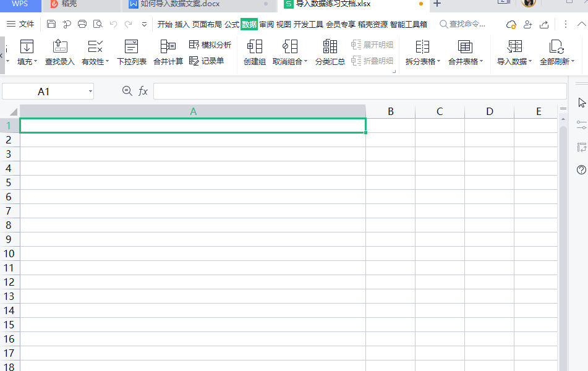Viewport: 588px width, 371px height.
Task: Open the Name Box dropdown arrow
Action: point(90,92)
